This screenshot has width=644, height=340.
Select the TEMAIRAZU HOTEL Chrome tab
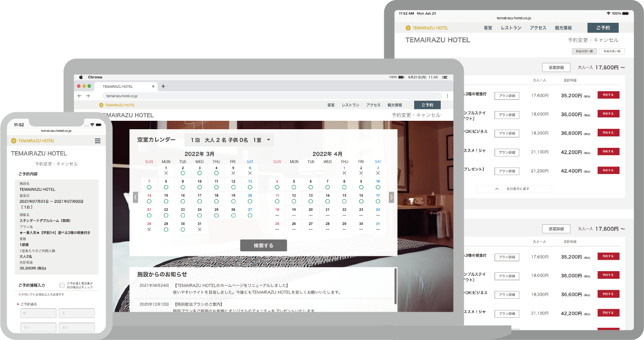coord(125,86)
